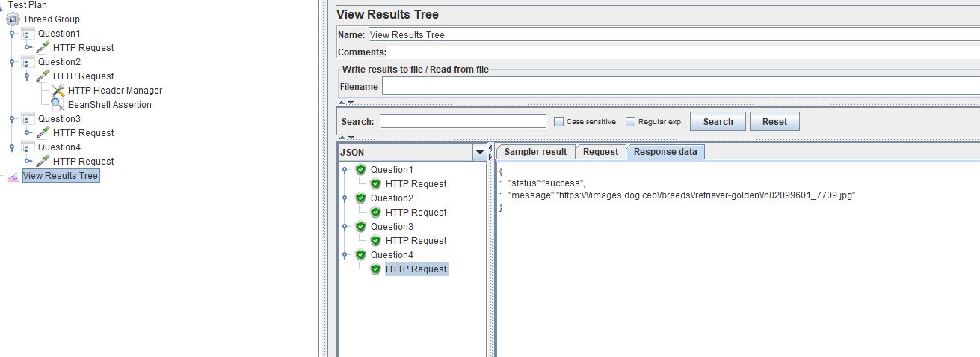980x357 pixels.
Task: Click the Name input field
Action: pos(674,34)
